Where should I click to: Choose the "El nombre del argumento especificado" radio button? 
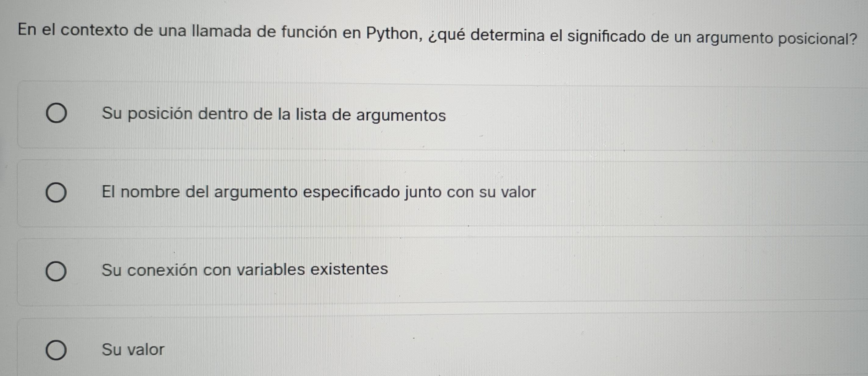click(x=56, y=193)
